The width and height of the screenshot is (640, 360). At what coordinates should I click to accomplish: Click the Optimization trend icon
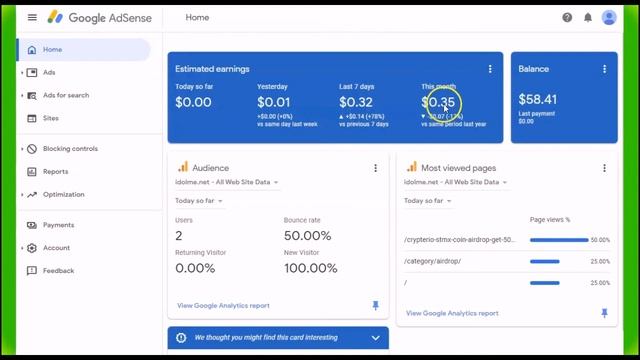pos(32,195)
